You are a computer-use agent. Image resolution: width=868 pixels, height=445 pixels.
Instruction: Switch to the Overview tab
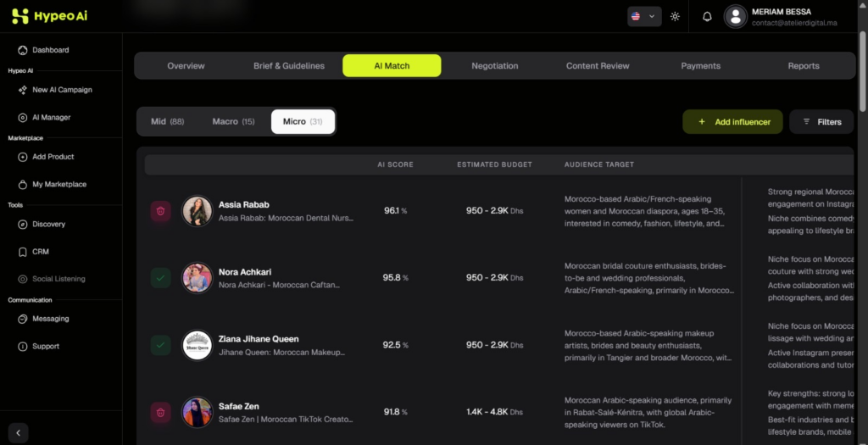[x=186, y=66]
